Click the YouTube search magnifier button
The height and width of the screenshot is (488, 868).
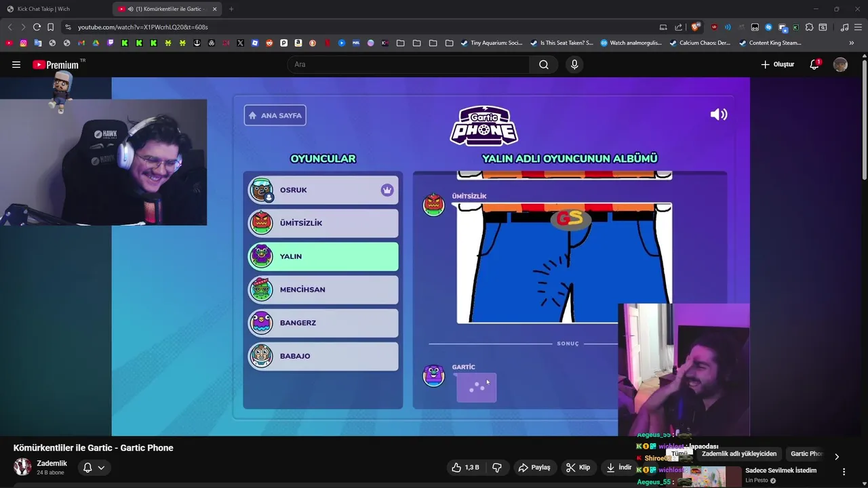(544, 64)
